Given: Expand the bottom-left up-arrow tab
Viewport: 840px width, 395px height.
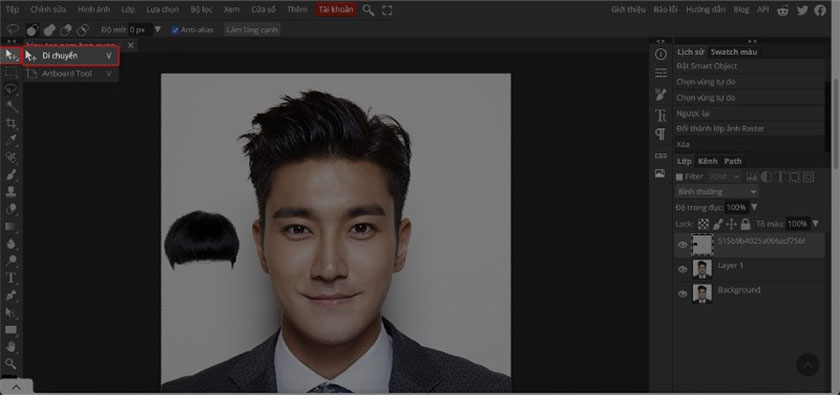Looking at the screenshot, I should [16, 386].
